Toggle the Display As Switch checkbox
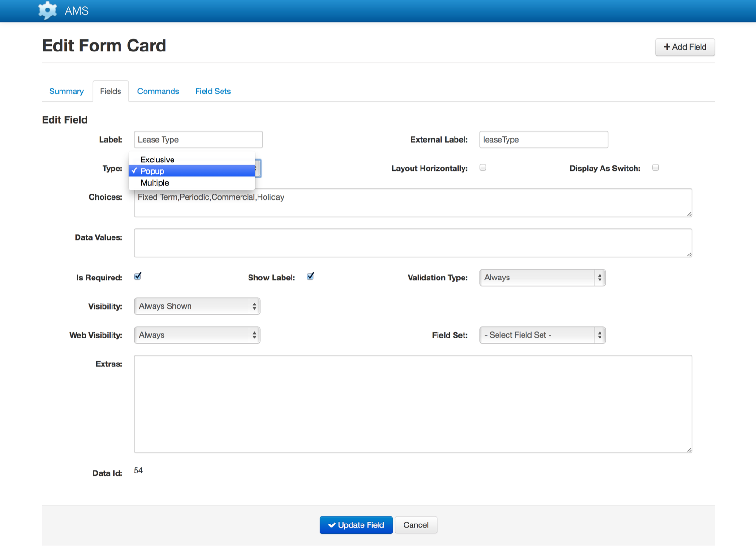Image resolution: width=756 pixels, height=558 pixels. pos(655,168)
